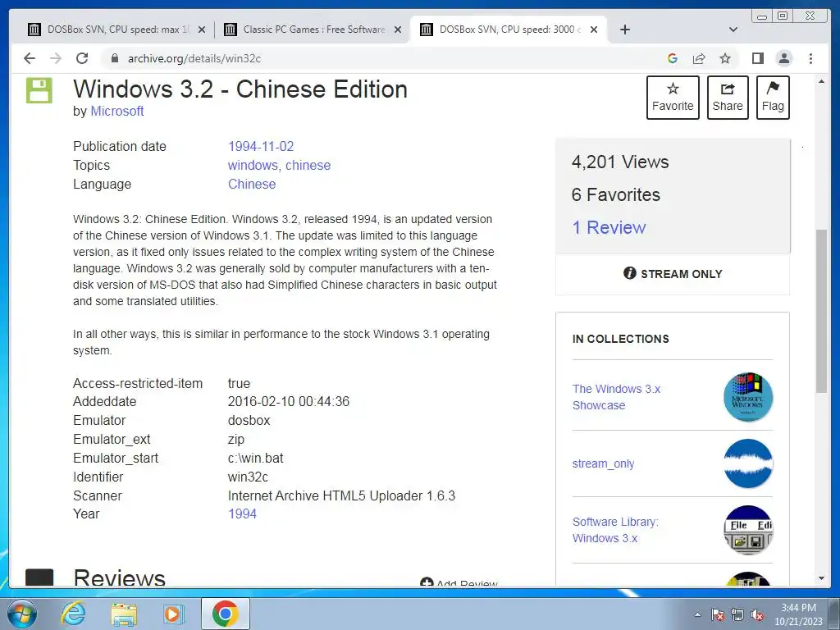Click the Action Center flag tray icon
Viewport: 840px width, 630px height.
coord(718,614)
